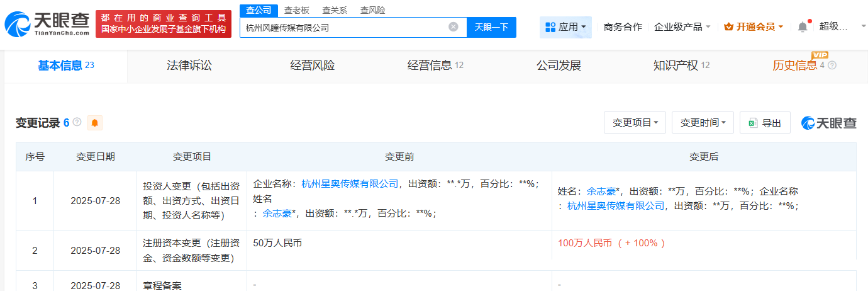The width and height of the screenshot is (868, 291).
Task: Clear the search box with X icon
Action: point(453,27)
